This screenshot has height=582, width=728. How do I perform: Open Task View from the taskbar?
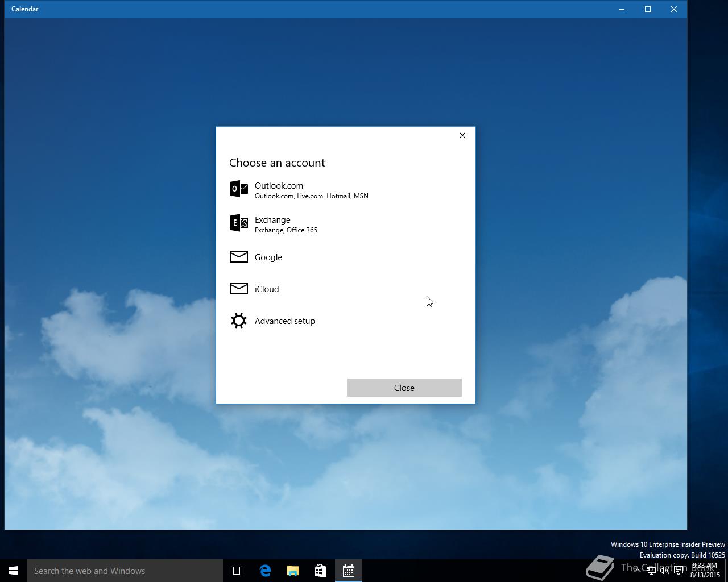pos(237,571)
